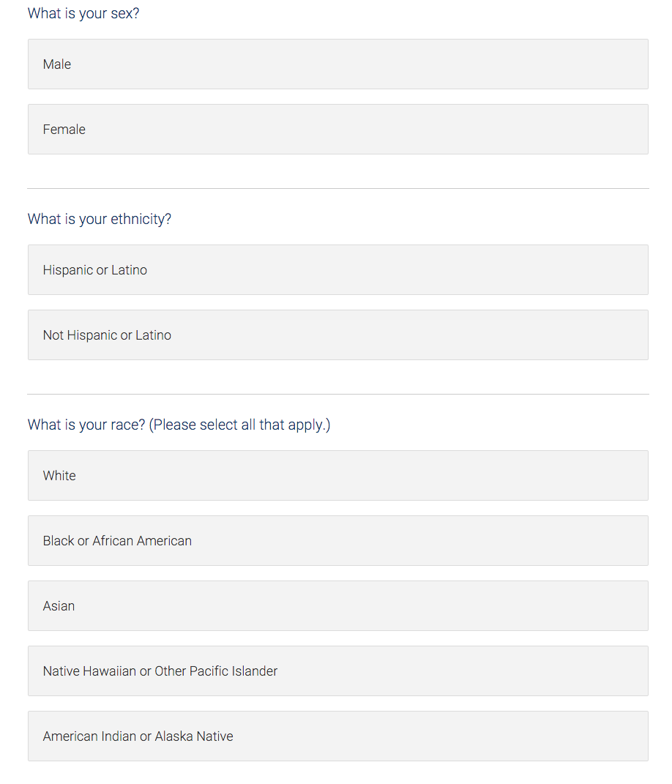Image resolution: width=672 pixels, height=784 pixels.
Task: Check the White race option
Action: (x=337, y=476)
